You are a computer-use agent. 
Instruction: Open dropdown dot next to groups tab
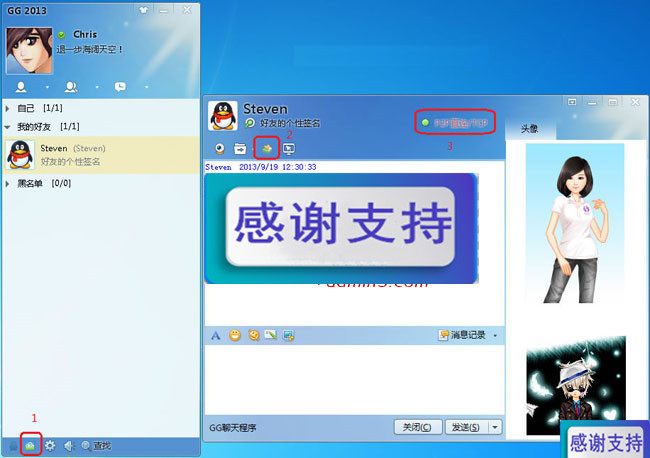pos(97,87)
